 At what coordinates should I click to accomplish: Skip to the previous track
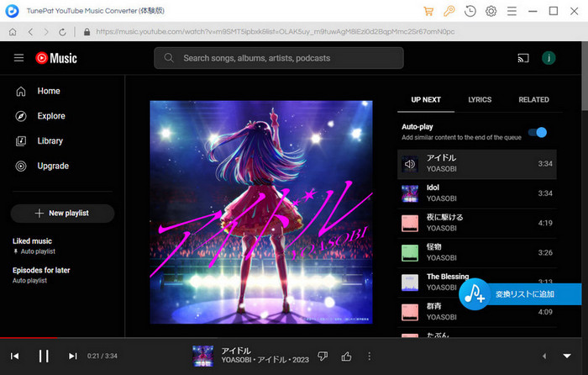(14, 356)
